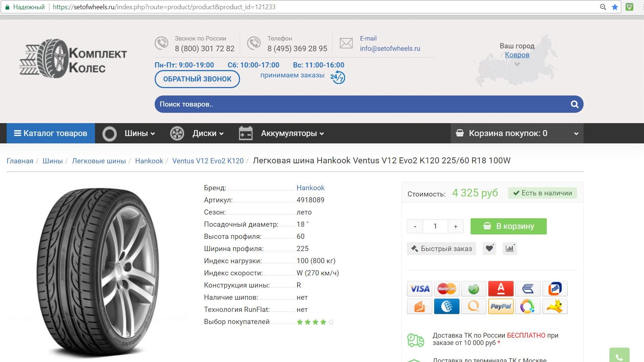Viewport: 644px width, 362px height.
Task: Click the В корзину button
Action: (508, 226)
